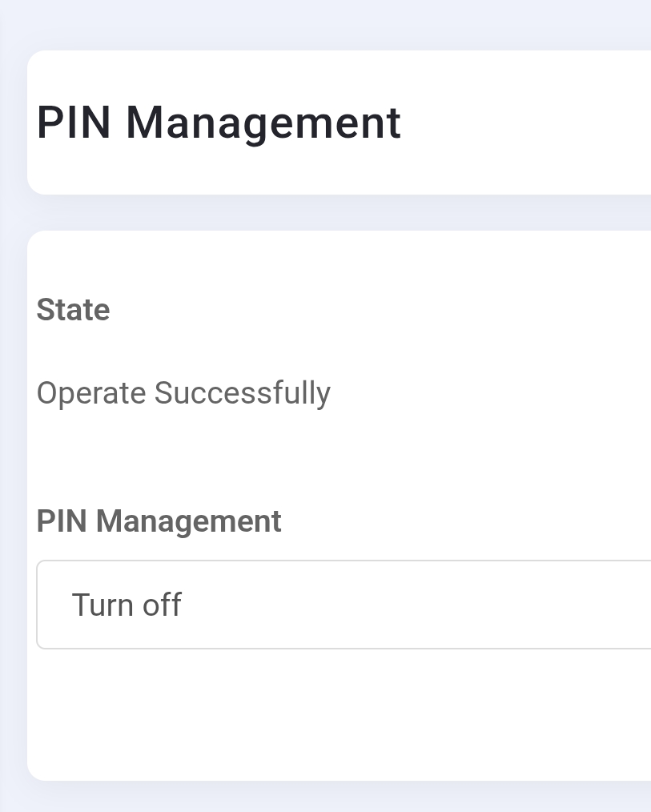Click blank area between State and PIN sections
Image resolution: width=651 pixels, height=812 pixels.
coord(320,456)
